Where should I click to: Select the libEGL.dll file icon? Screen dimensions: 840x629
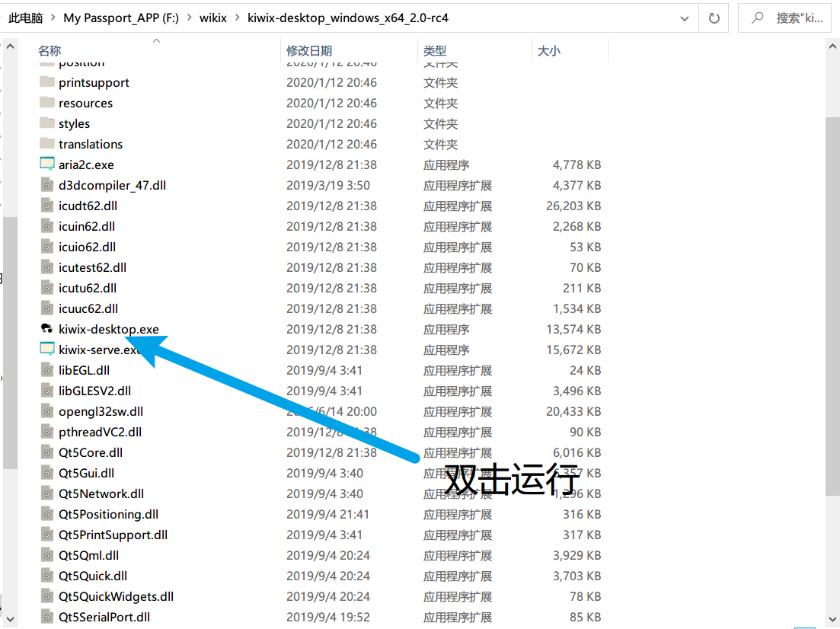pos(47,370)
